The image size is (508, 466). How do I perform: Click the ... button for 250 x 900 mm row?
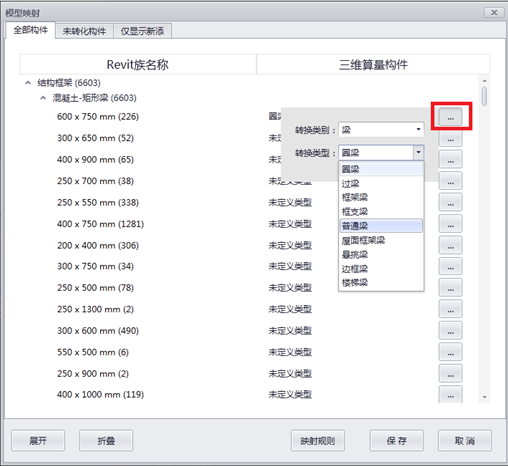(x=450, y=373)
